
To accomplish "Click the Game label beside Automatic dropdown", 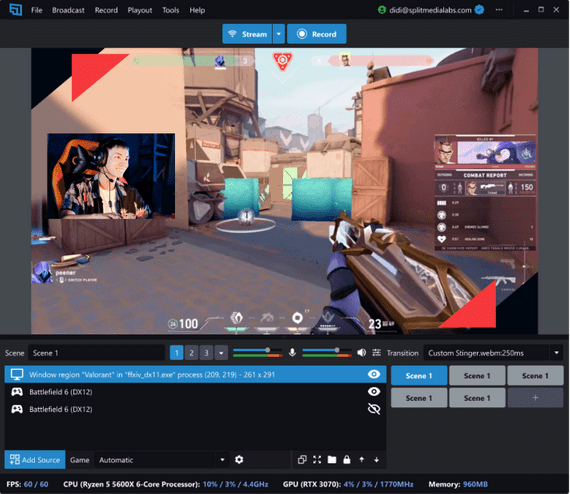I will point(80,460).
